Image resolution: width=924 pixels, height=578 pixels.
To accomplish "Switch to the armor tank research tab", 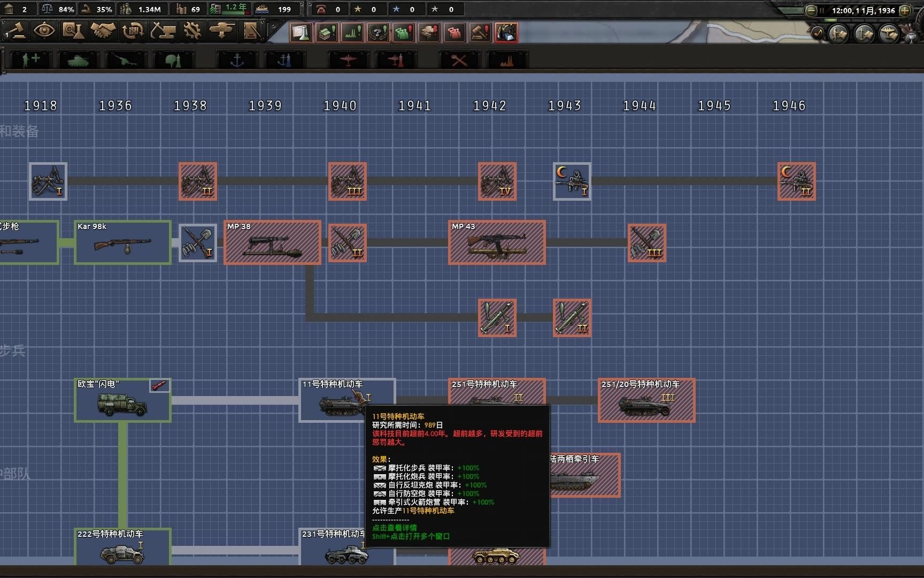I will click(78, 59).
